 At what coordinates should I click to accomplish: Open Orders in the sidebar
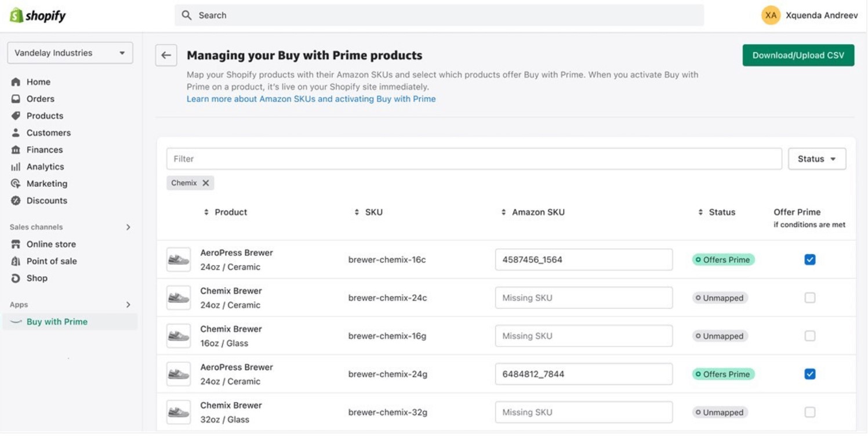(x=40, y=99)
